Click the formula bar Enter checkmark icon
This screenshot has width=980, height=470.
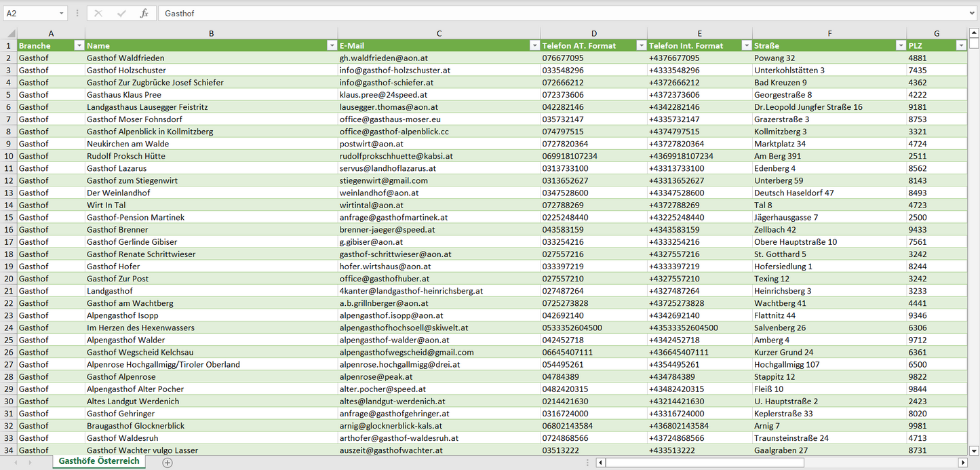point(121,14)
